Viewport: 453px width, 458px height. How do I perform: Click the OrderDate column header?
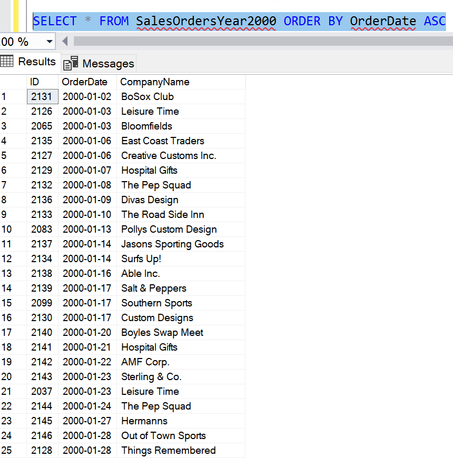88,82
